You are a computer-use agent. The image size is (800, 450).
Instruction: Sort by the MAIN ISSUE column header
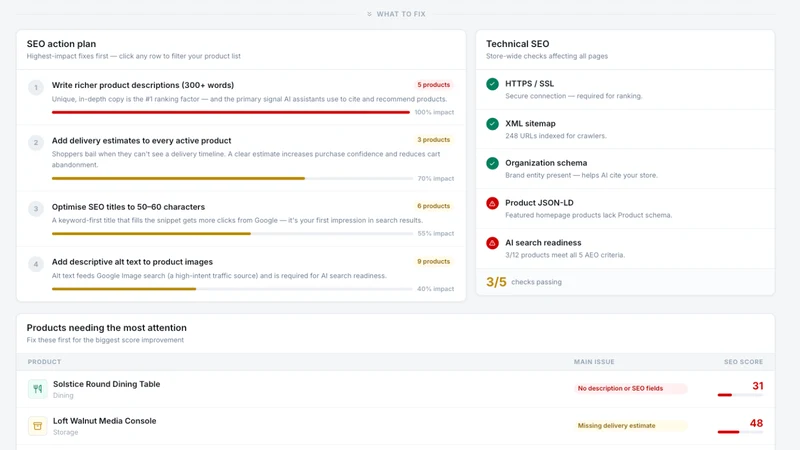594,362
